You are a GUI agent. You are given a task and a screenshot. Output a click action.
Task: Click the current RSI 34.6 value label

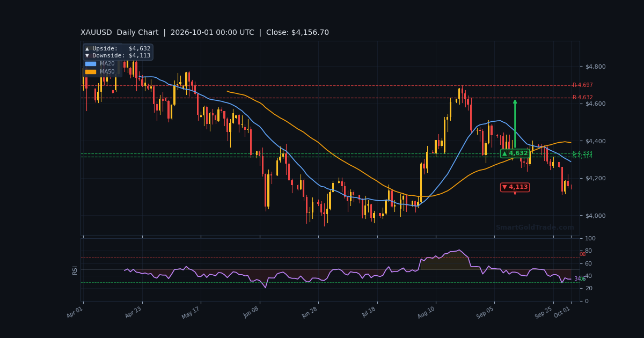(580, 279)
